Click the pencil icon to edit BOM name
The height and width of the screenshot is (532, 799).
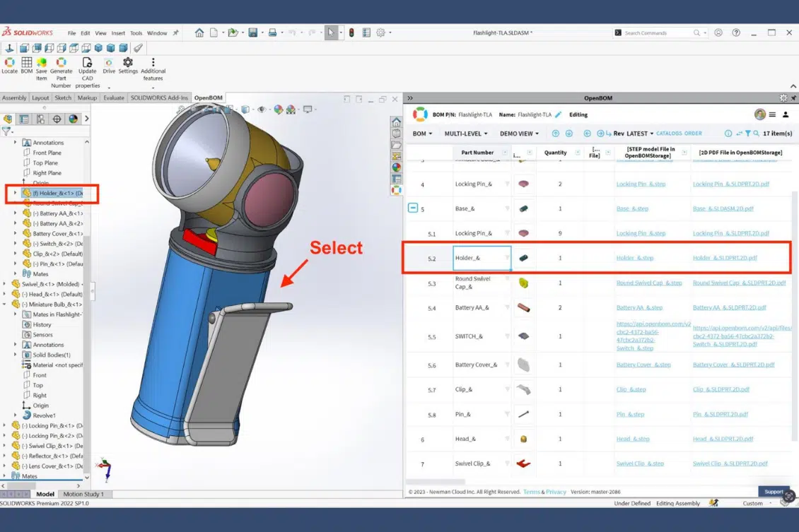click(559, 114)
